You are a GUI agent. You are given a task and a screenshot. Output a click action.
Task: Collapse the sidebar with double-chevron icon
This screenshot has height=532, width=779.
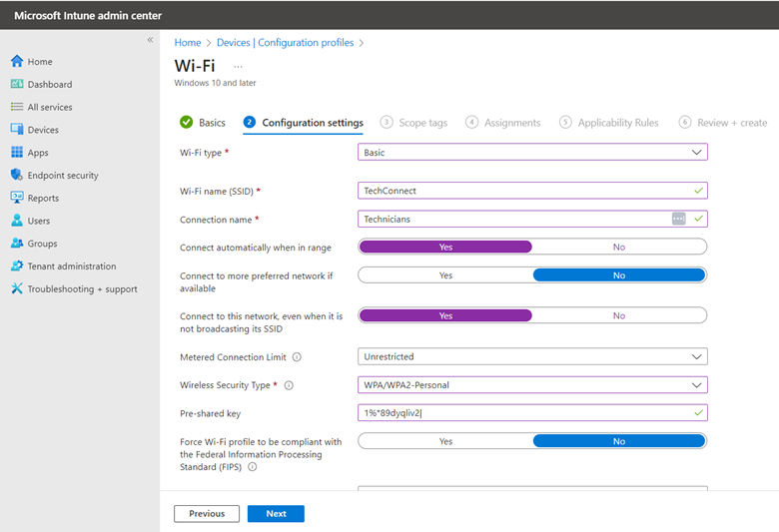[x=150, y=40]
